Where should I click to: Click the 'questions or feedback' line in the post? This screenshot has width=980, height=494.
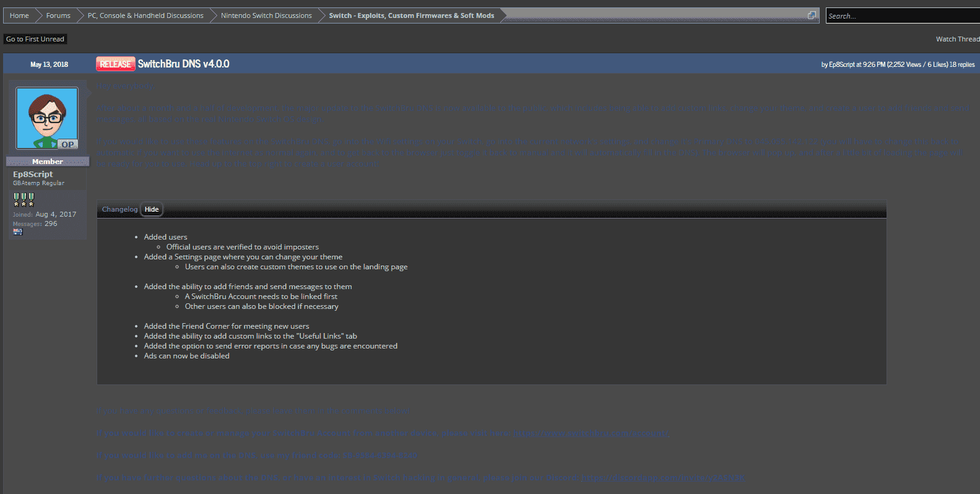point(254,410)
